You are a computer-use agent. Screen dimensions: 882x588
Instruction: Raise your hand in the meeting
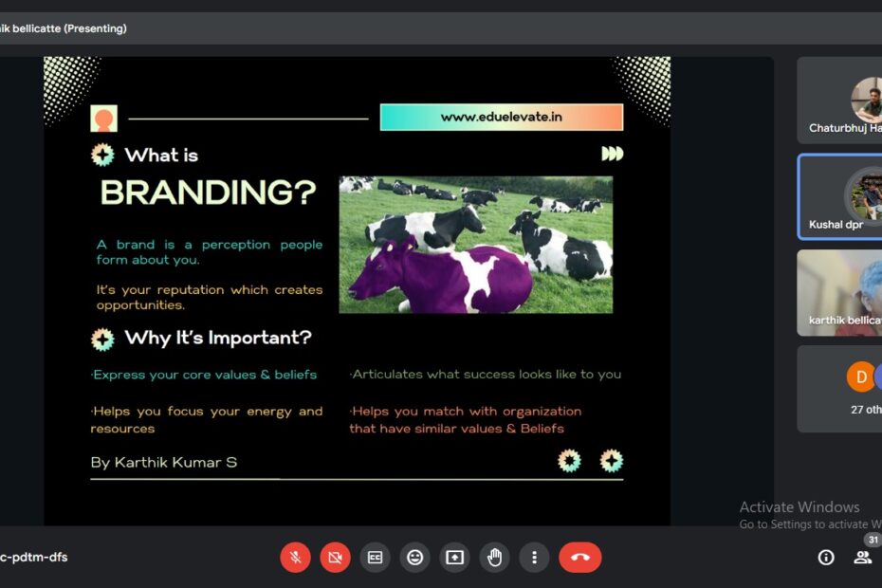tap(494, 557)
